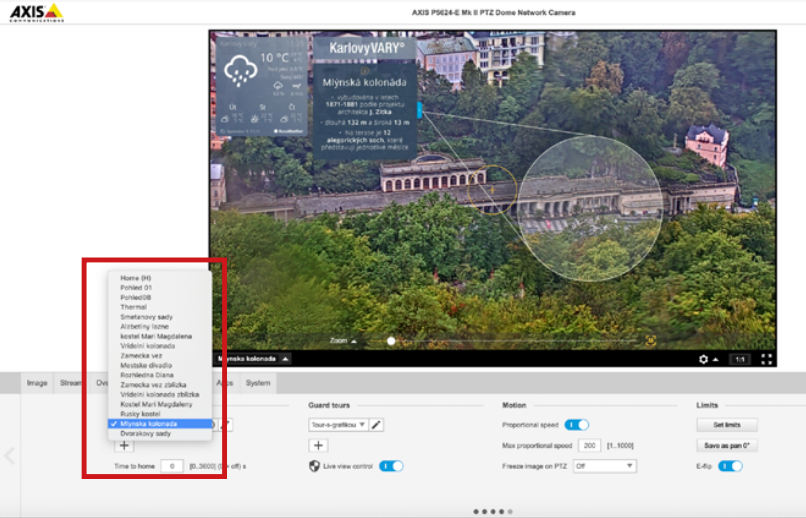The image size is (806, 518).
Task: Disable Proportional speed toggle
Action: [577, 425]
